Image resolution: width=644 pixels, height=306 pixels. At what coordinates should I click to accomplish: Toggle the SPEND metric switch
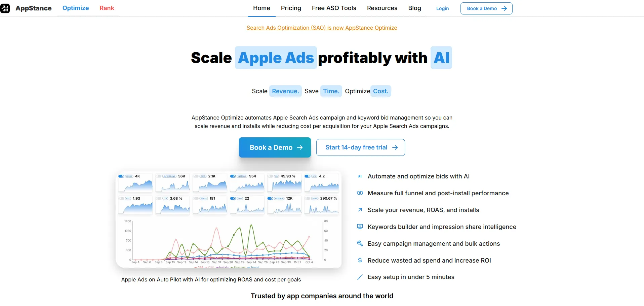[121, 176]
